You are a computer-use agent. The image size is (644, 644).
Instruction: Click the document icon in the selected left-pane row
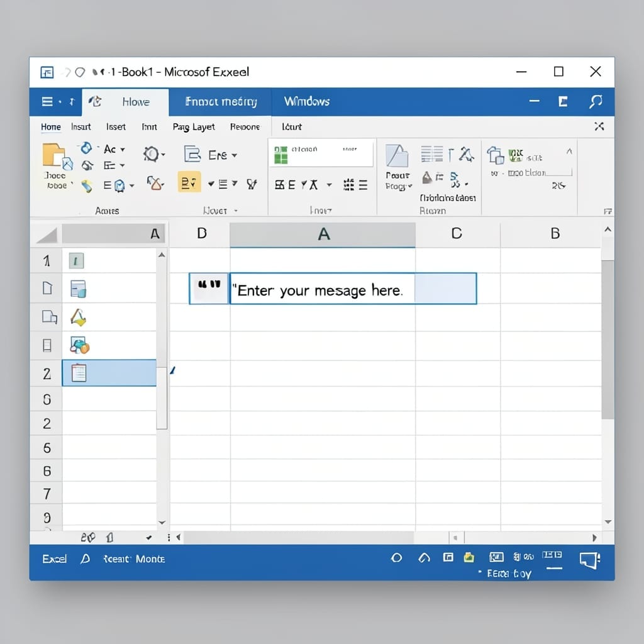[x=79, y=373]
